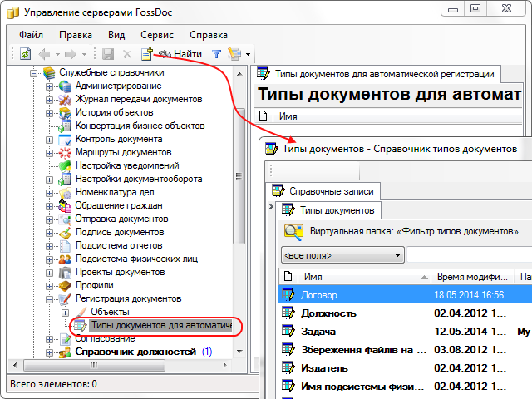
Task: Open the back history dropdown arrow
Action: click(x=57, y=54)
